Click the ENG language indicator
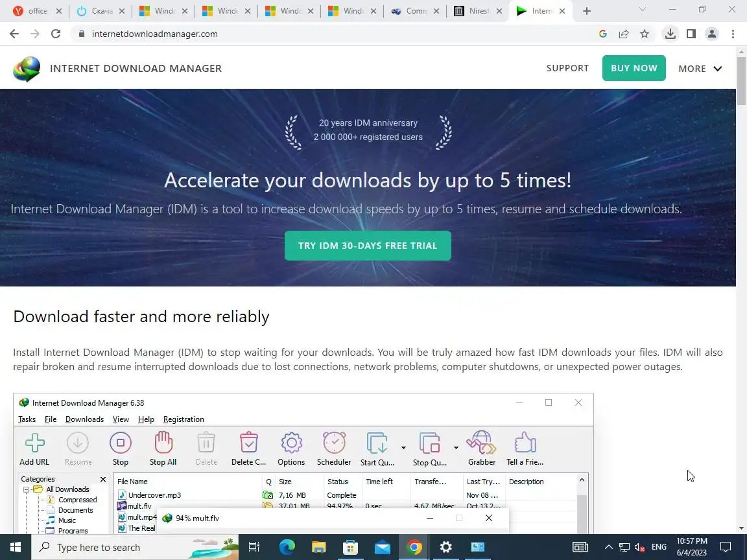The width and height of the screenshot is (747, 560). click(659, 547)
